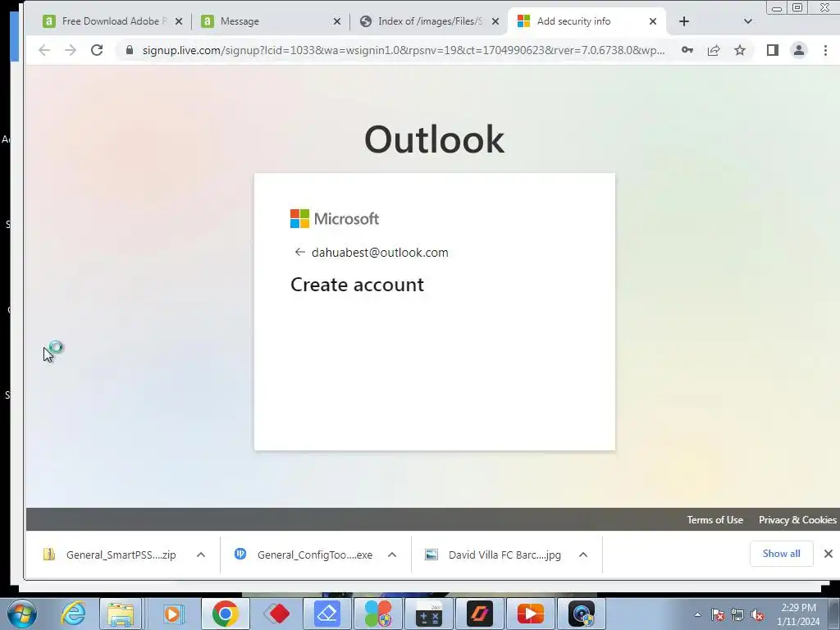Viewport: 840px width, 630px height.
Task: Click the dahuabest@outlook.com email text
Action: coord(380,253)
